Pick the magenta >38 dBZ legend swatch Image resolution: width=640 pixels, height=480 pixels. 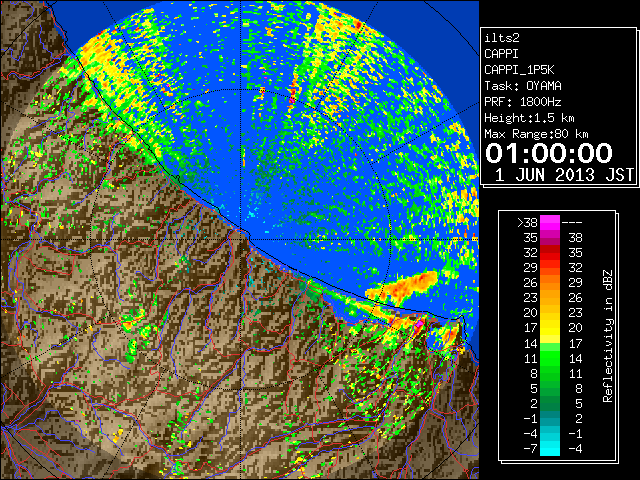pyautogui.click(x=550, y=222)
